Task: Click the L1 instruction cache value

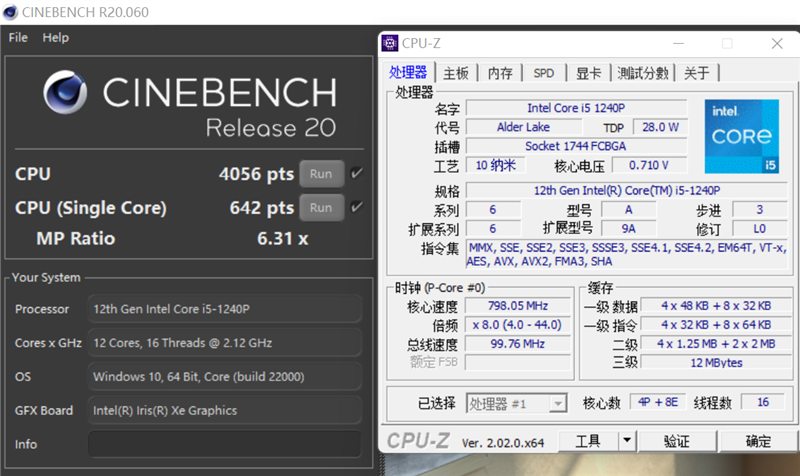Action: click(x=716, y=325)
